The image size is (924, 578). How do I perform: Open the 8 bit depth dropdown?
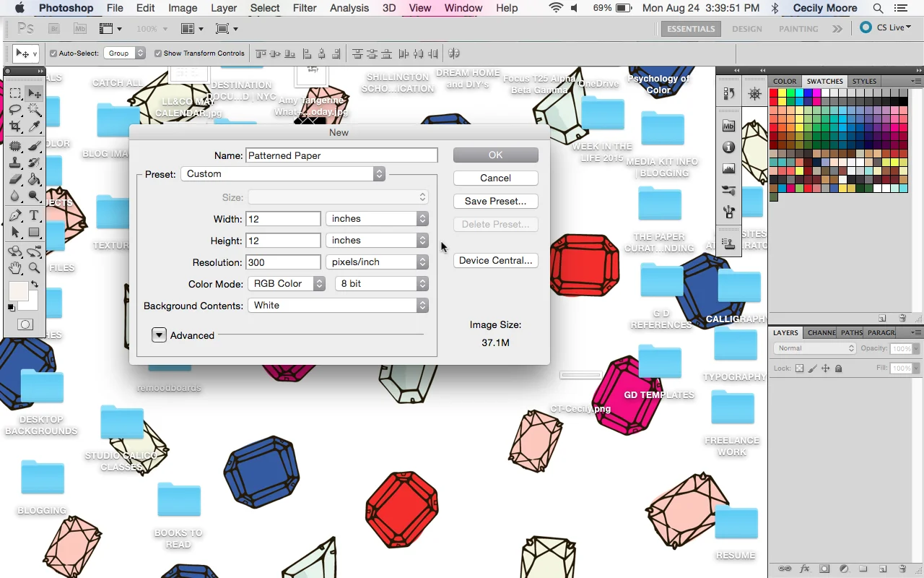(x=382, y=284)
